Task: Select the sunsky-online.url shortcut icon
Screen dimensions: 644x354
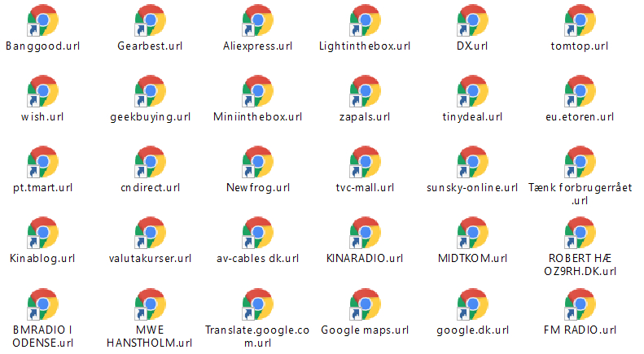Action: point(472,161)
